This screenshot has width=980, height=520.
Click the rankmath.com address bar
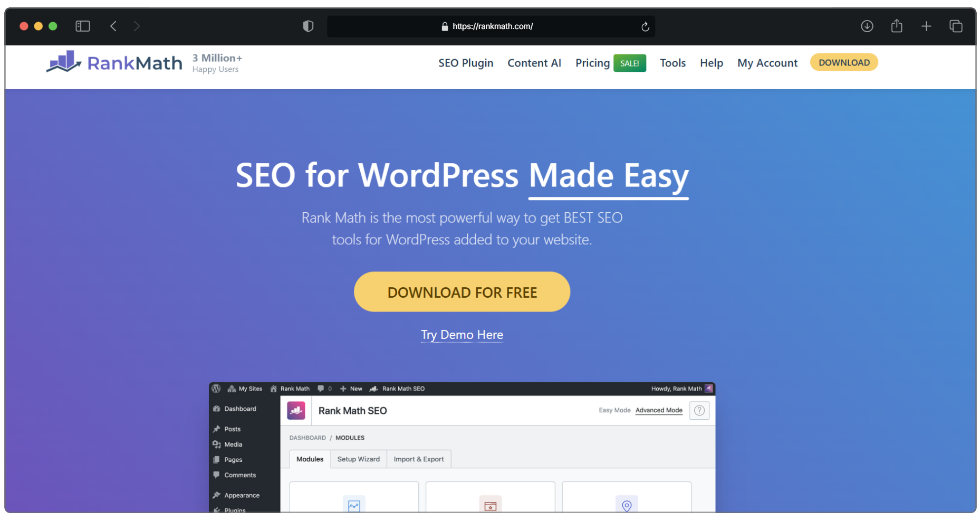coord(491,26)
